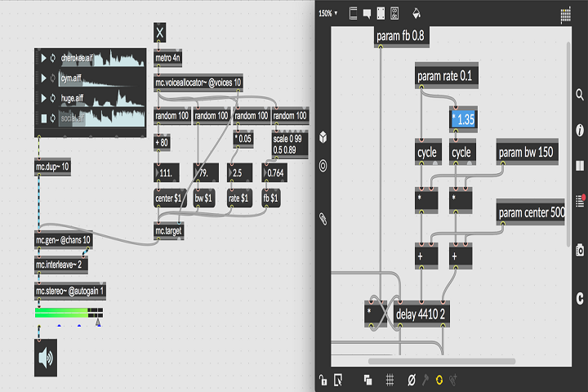
Task: Toggle loop for cym.aiff
Action: [53, 79]
